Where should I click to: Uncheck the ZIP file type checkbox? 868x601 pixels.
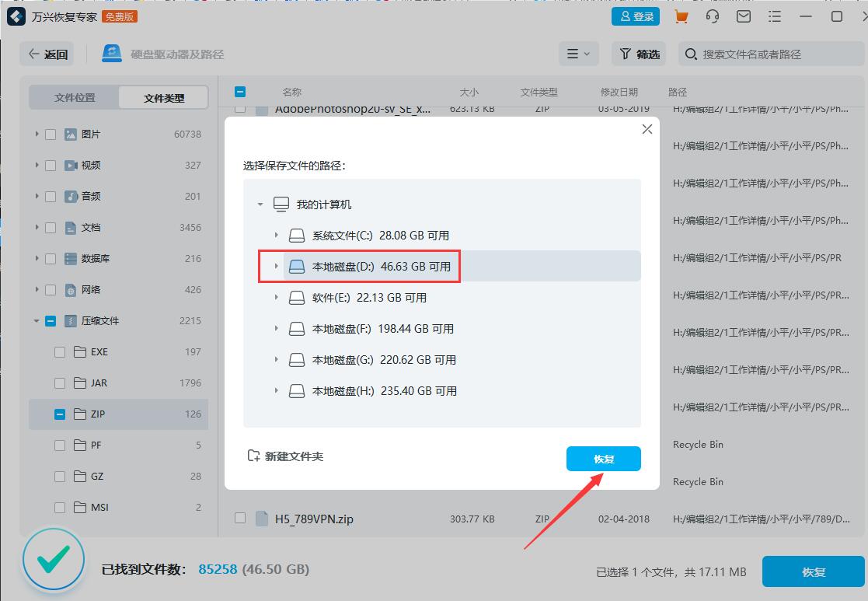[x=59, y=414]
